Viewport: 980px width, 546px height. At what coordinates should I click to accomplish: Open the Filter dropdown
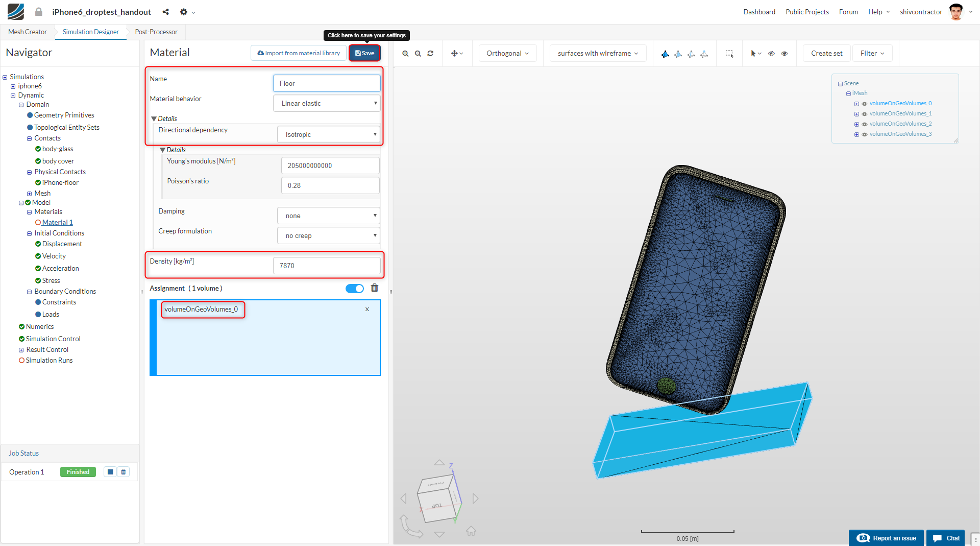click(x=872, y=53)
